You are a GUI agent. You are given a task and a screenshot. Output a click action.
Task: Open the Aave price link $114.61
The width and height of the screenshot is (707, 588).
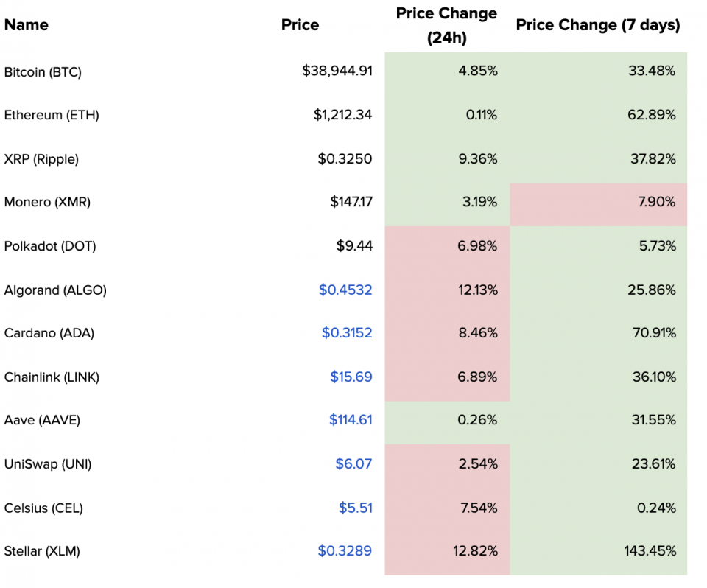(x=351, y=420)
